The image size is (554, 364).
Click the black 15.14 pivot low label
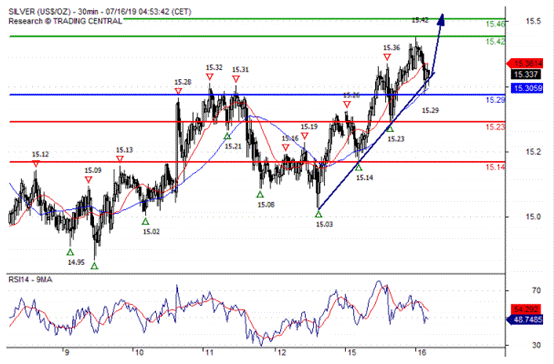365,178
